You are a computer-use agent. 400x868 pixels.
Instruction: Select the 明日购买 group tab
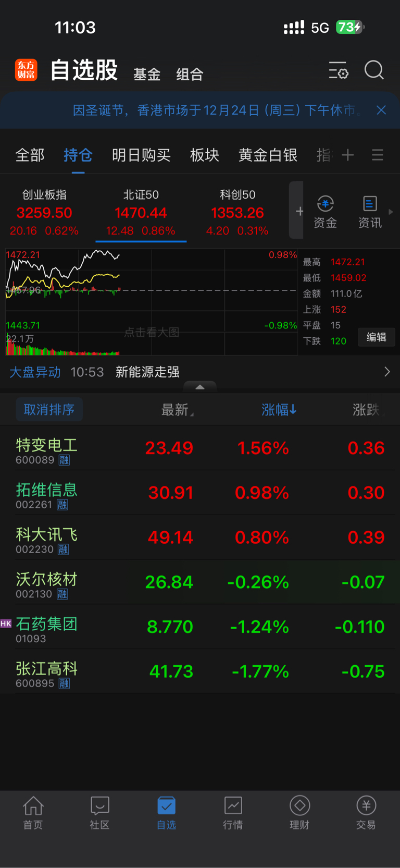pos(141,155)
